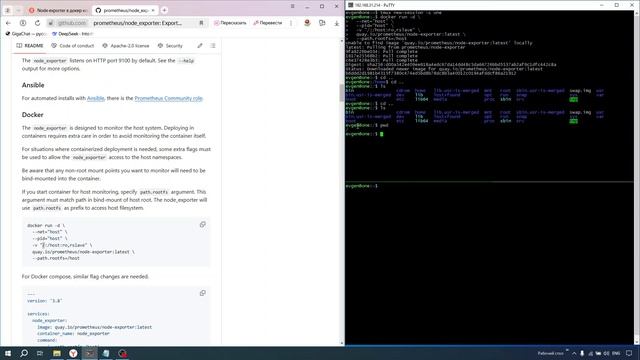This screenshot has width=640, height=360.
Task: Close the prometheus/node_exporter tab
Action: coord(153,10)
